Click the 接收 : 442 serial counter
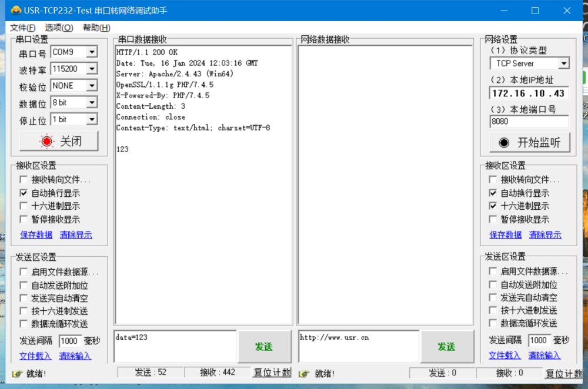Image resolution: width=588 pixels, height=389 pixels. point(218,372)
